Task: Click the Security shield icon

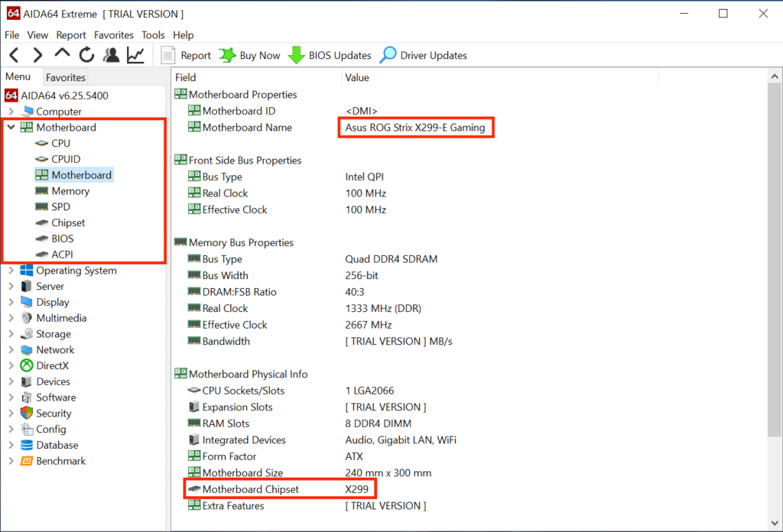Action: (x=27, y=414)
